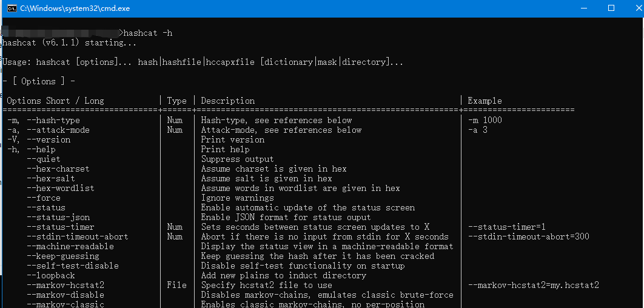Click 'Disables markov-chains, emulates classic brute-force'
The image size is (644, 308).
[x=327, y=295]
